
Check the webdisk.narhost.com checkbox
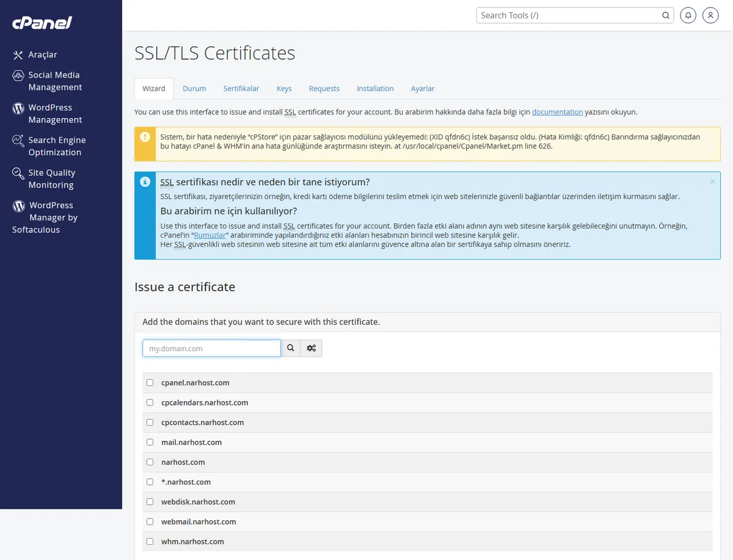150,502
